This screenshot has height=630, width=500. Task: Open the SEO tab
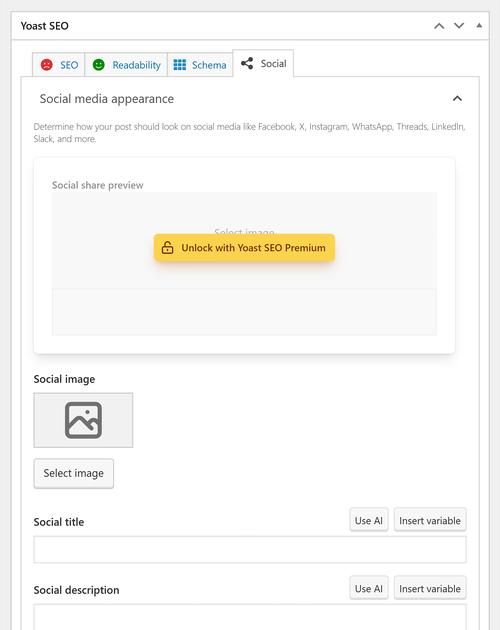click(59, 65)
